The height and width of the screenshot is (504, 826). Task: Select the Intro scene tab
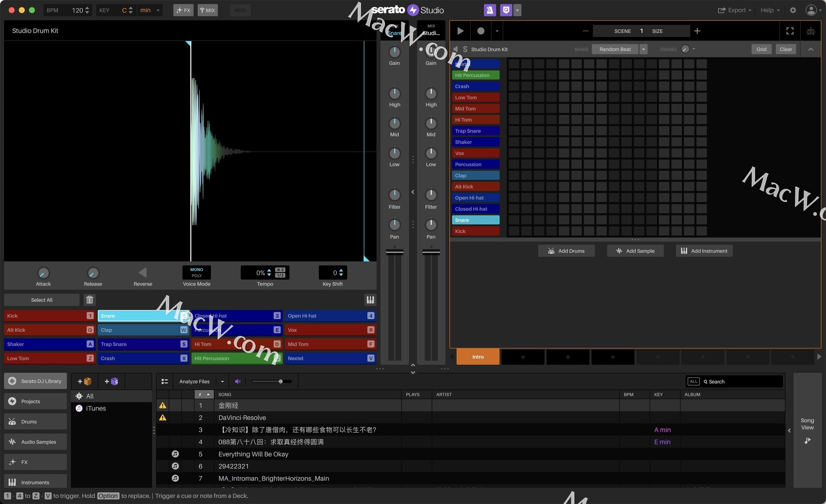478,357
